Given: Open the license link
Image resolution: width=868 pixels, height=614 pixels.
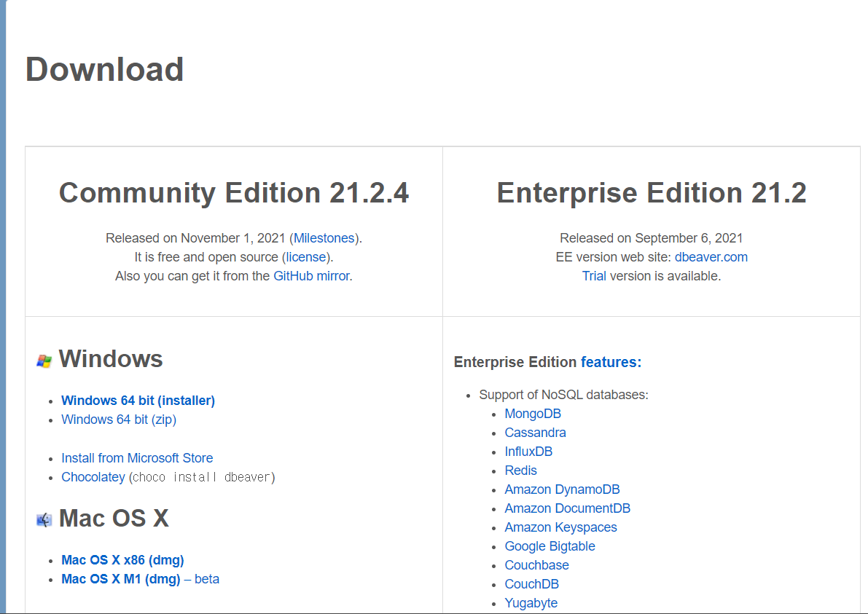Looking at the screenshot, I should [306, 257].
